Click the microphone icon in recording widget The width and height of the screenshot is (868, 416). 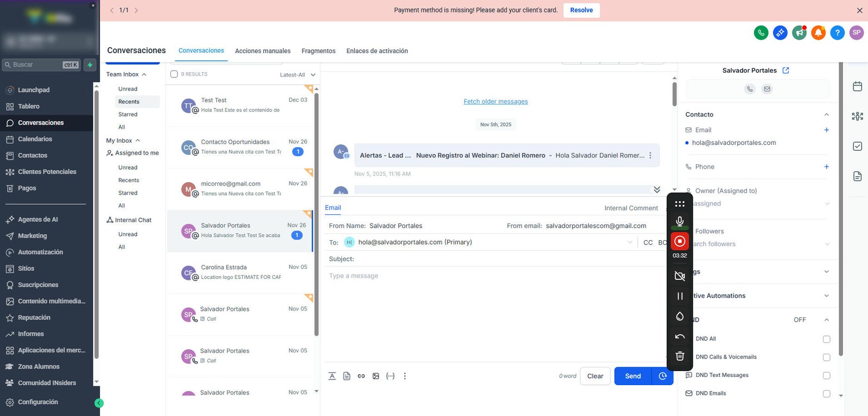pos(680,221)
